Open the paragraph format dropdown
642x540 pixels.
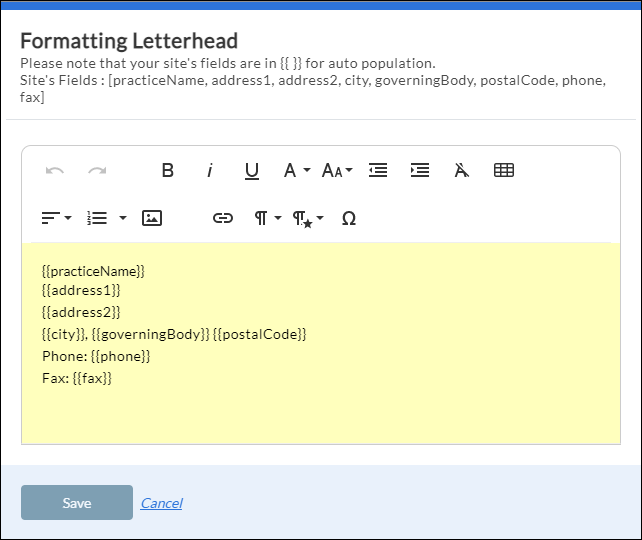point(265,218)
